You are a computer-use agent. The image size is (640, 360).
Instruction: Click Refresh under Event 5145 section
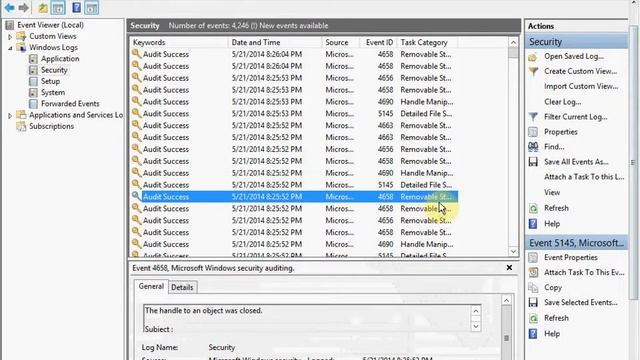pos(556,318)
